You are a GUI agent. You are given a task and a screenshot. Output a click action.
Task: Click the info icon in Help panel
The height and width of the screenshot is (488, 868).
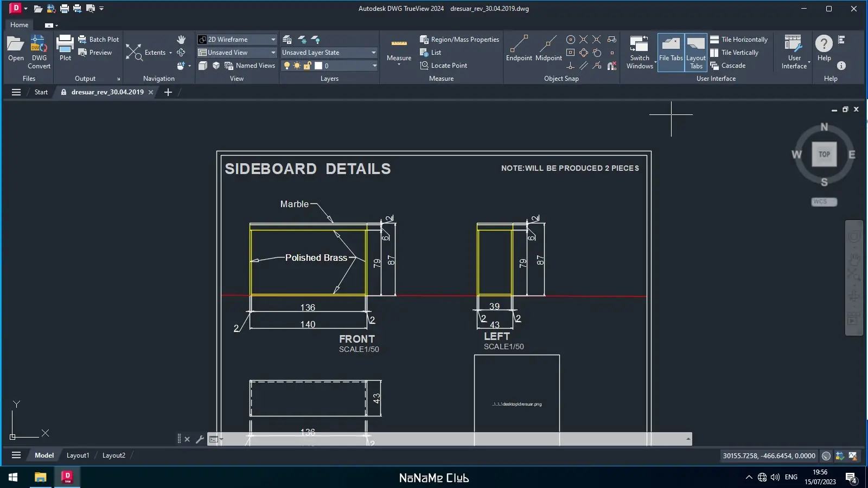[841, 66]
